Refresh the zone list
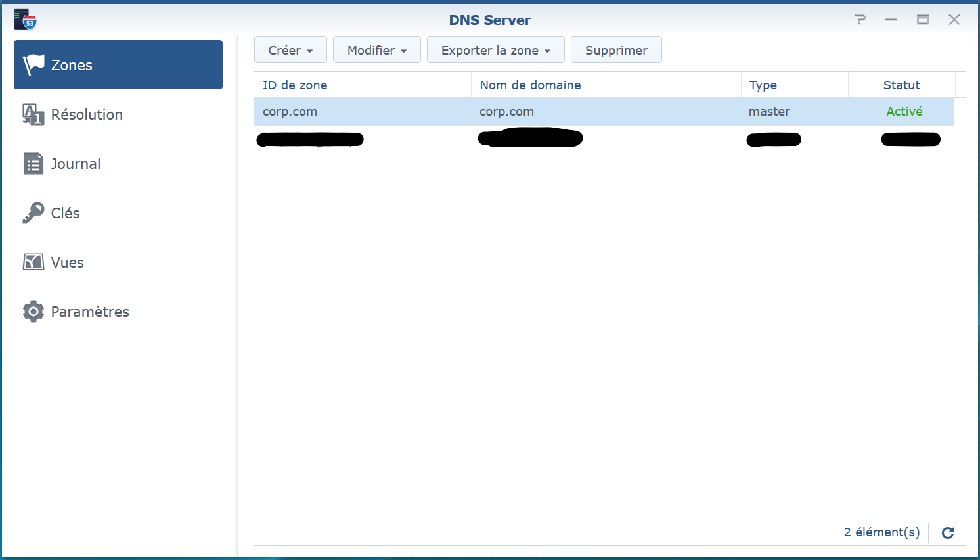 947,532
